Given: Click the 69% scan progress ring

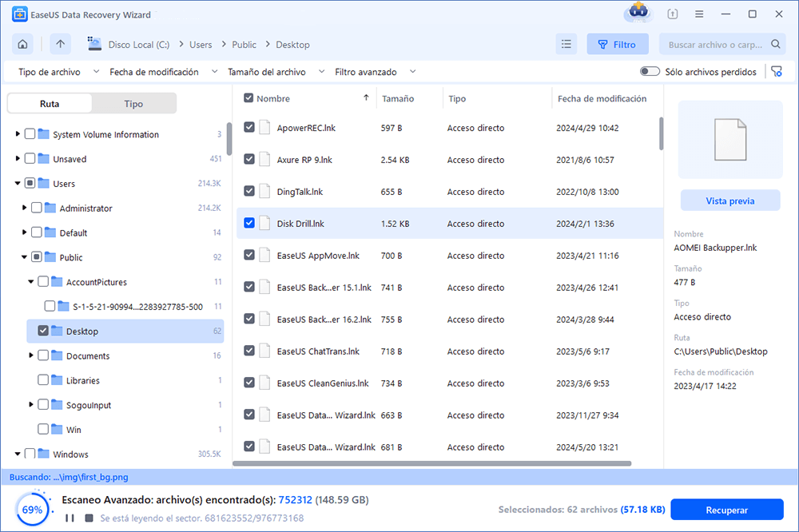Looking at the screenshot, I should (x=33, y=509).
